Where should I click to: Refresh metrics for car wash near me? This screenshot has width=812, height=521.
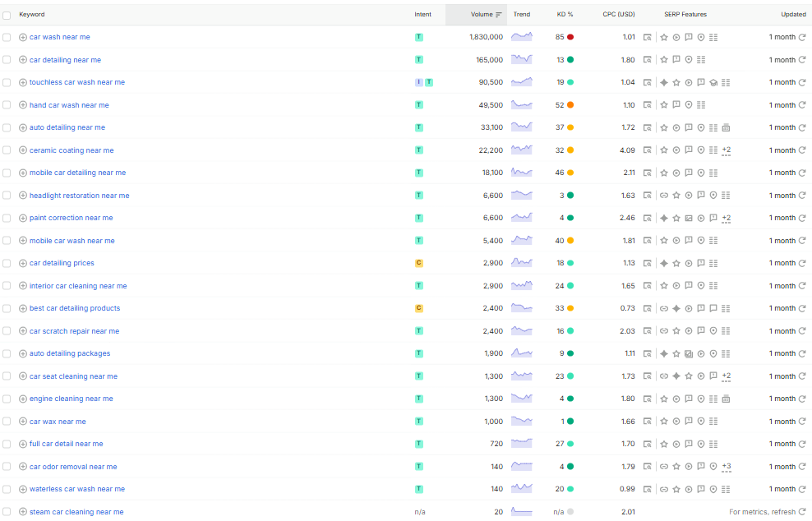[802, 37]
